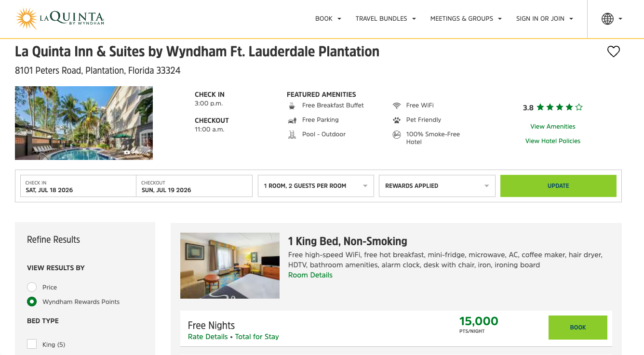The width and height of the screenshot is (644, 355).
Task: Select the Price radio button
Action: (32, 287)
